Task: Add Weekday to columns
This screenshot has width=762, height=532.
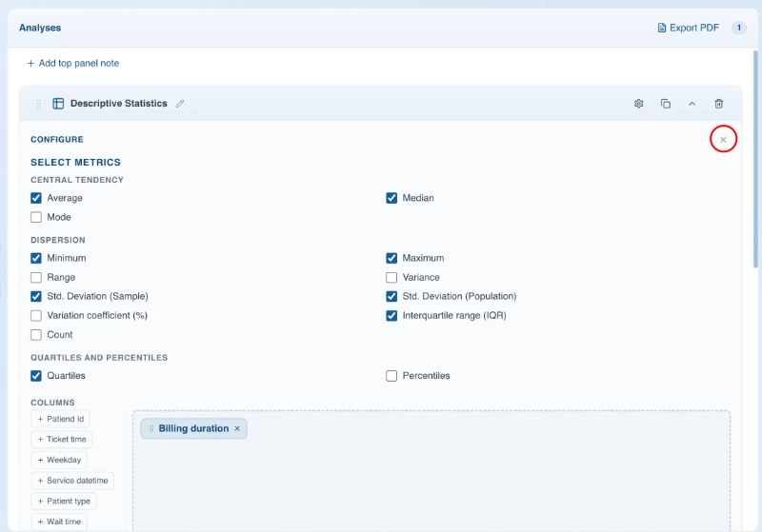Action: pyautogui.click(x=59, y=460)
